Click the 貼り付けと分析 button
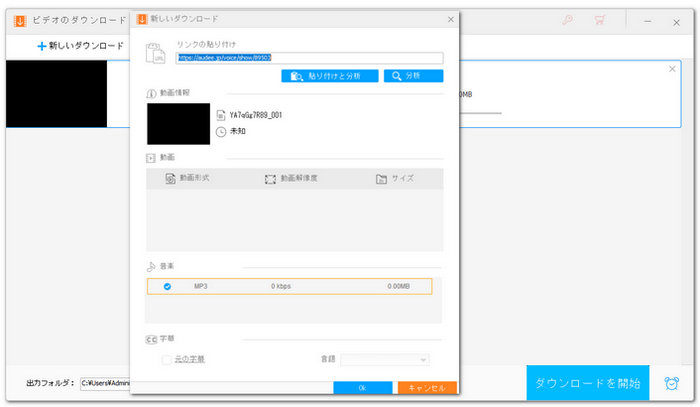The height and width of the screenshot is (407, 700). tap(329, 76)
